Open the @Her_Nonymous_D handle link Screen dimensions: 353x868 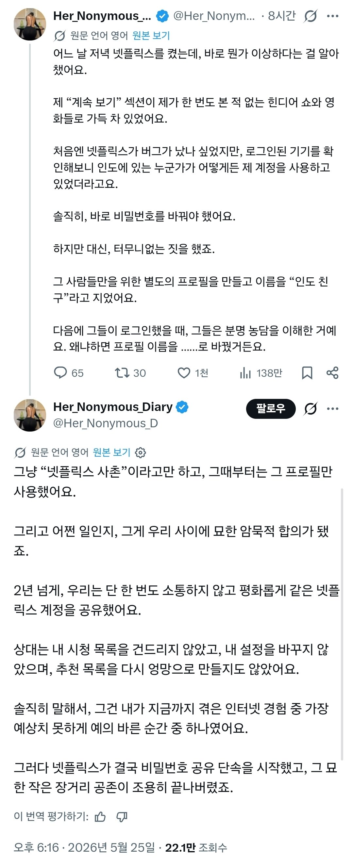point(106,423)
